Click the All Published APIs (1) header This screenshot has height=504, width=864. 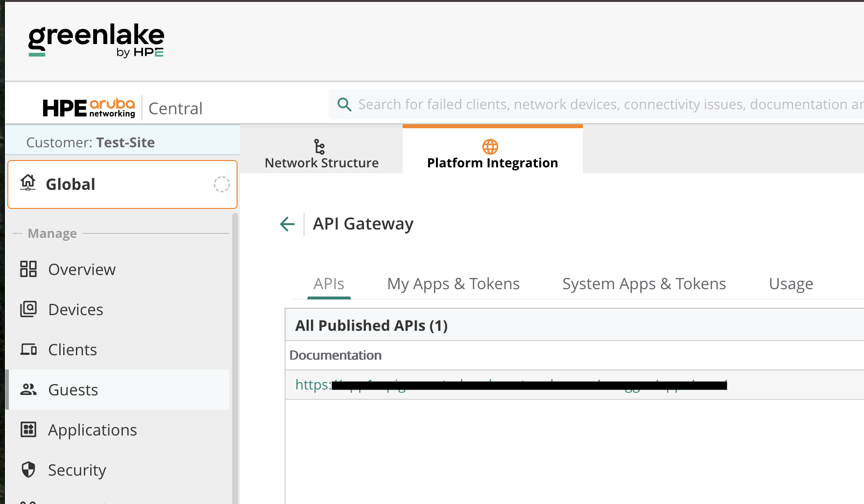[x=371, y=325]
